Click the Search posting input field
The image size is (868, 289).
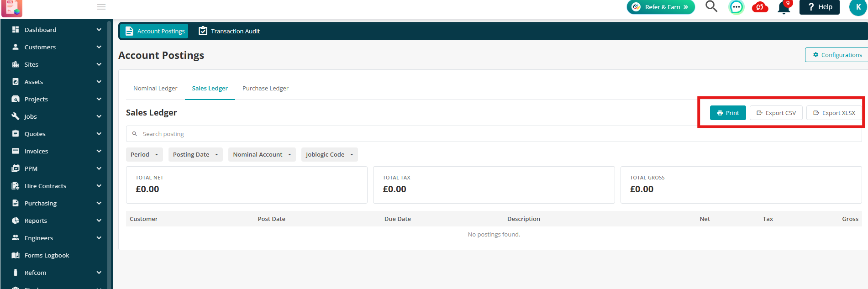point(494,134)
